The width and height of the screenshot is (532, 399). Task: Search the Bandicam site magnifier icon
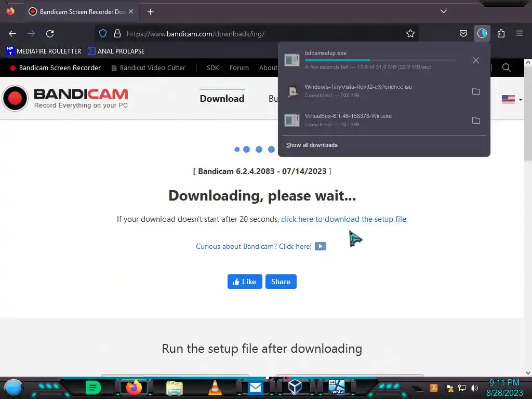coord(506,68)
